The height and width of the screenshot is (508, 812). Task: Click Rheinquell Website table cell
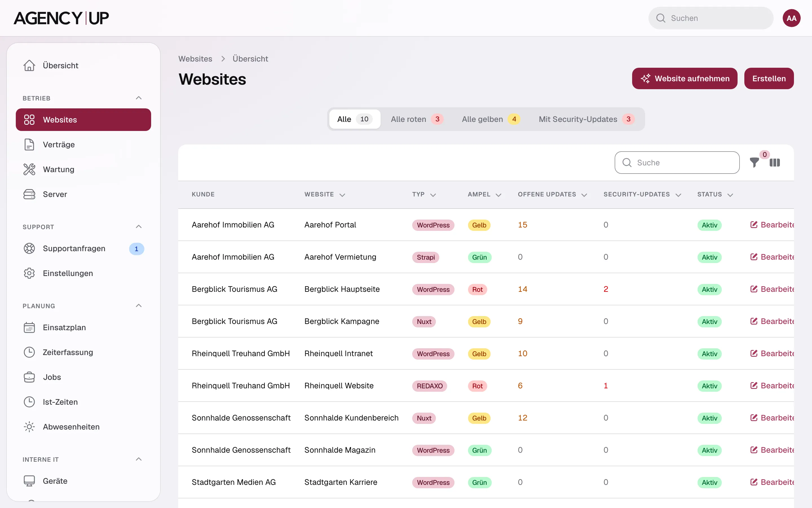point(339,386)
